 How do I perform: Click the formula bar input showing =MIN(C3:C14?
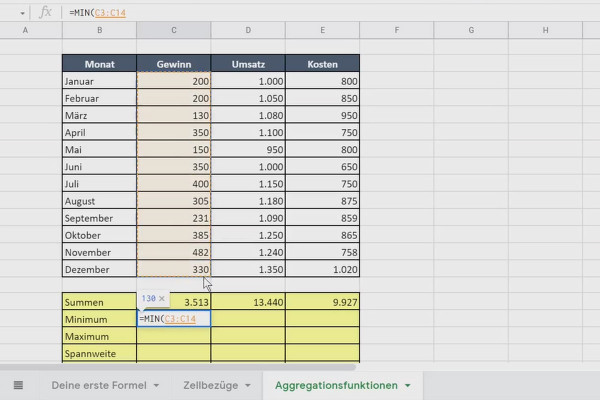[x=329, y=13]
